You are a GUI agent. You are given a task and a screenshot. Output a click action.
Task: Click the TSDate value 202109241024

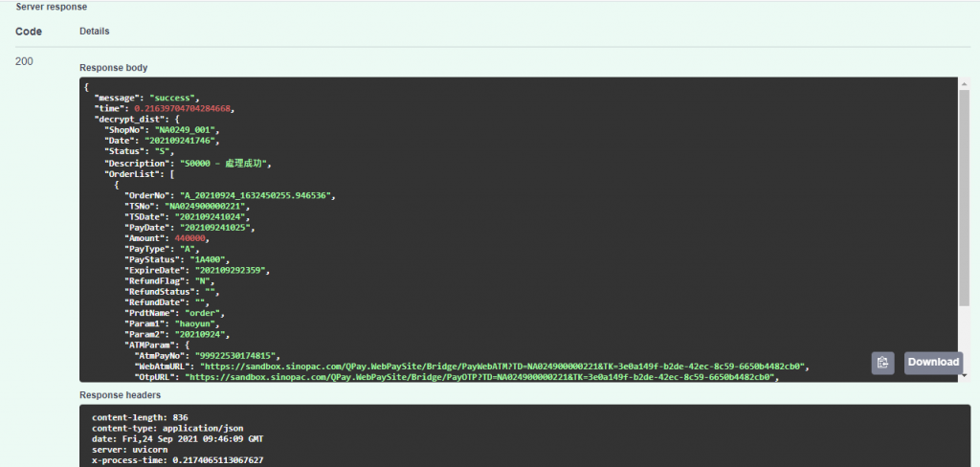[x=212, y=217]
